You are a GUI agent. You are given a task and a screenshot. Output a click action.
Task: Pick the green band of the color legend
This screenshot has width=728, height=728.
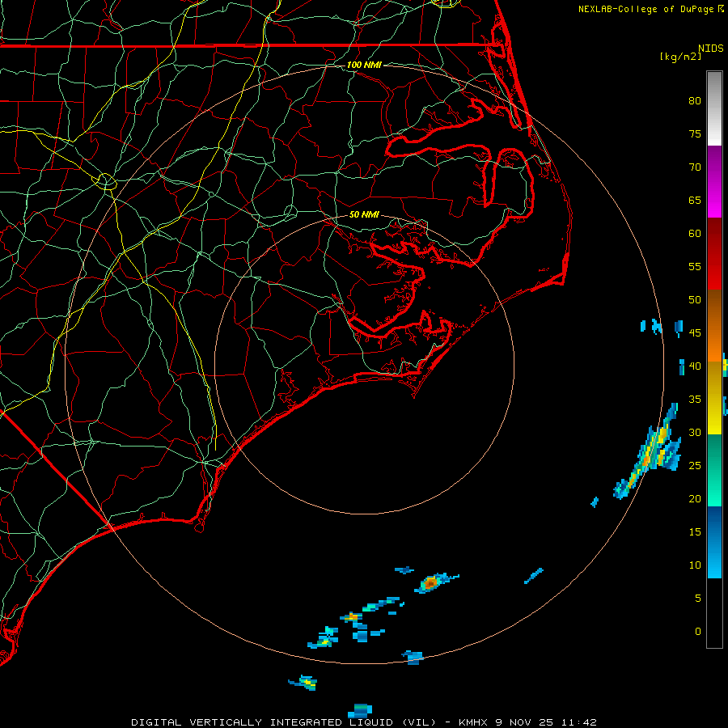pyautogui.click(x=714, y=470)
